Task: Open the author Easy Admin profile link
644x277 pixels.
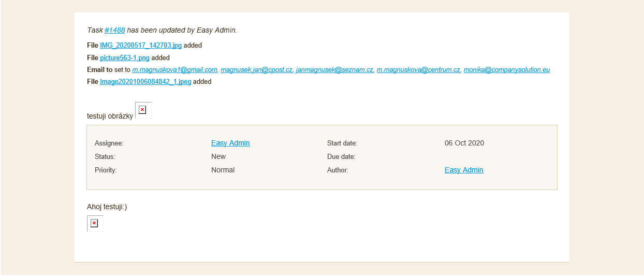Action: point(464,170)
